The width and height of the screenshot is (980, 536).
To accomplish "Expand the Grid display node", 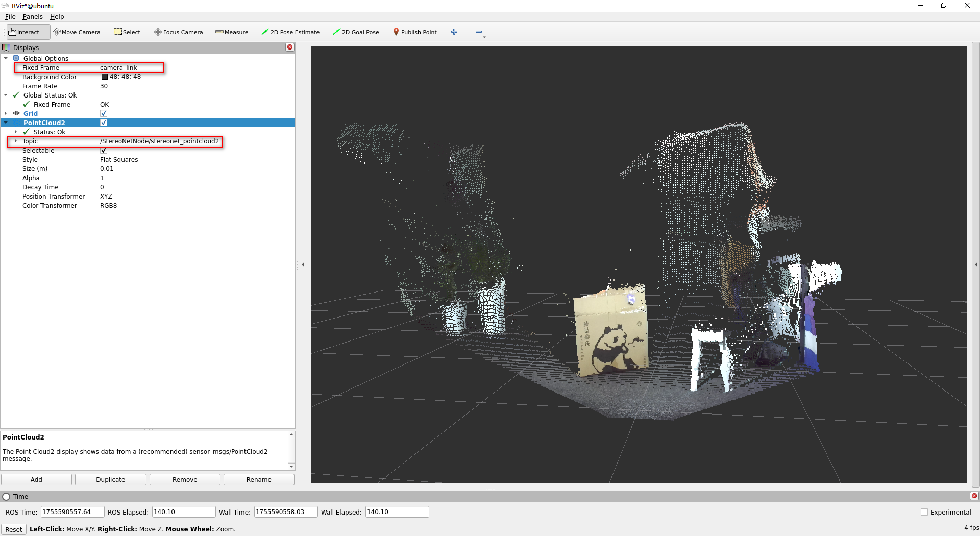I will pos(6,113).
